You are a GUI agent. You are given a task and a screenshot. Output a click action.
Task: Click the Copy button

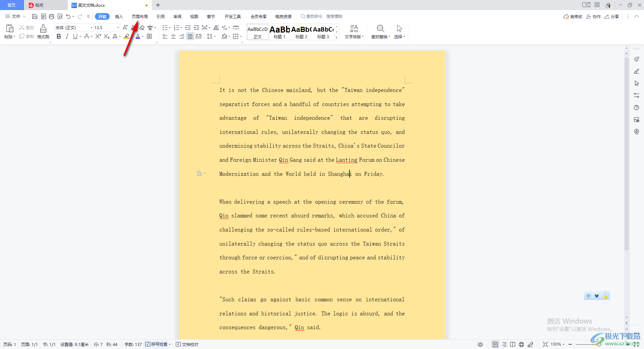coord(26,36)
